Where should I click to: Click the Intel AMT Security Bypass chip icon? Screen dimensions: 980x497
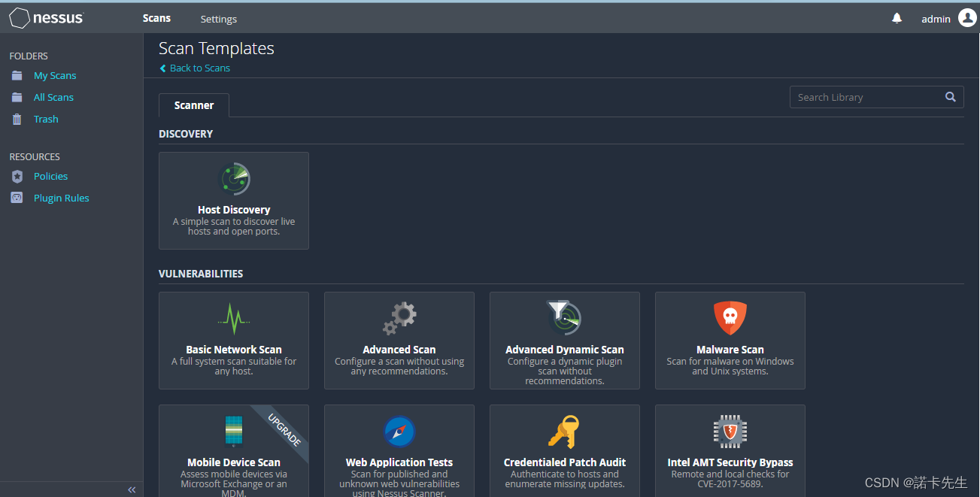tap(730, 432)
